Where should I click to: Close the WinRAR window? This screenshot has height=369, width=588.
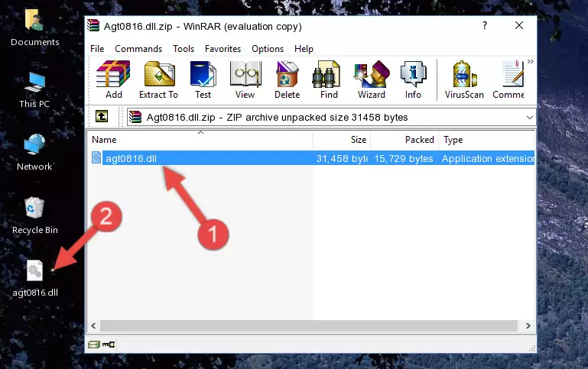tap(519, 25)
